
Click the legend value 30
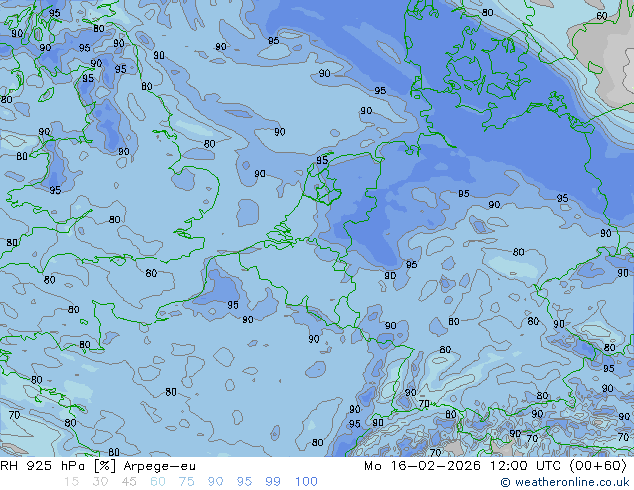pyautogui.click(x=100, y=482)
